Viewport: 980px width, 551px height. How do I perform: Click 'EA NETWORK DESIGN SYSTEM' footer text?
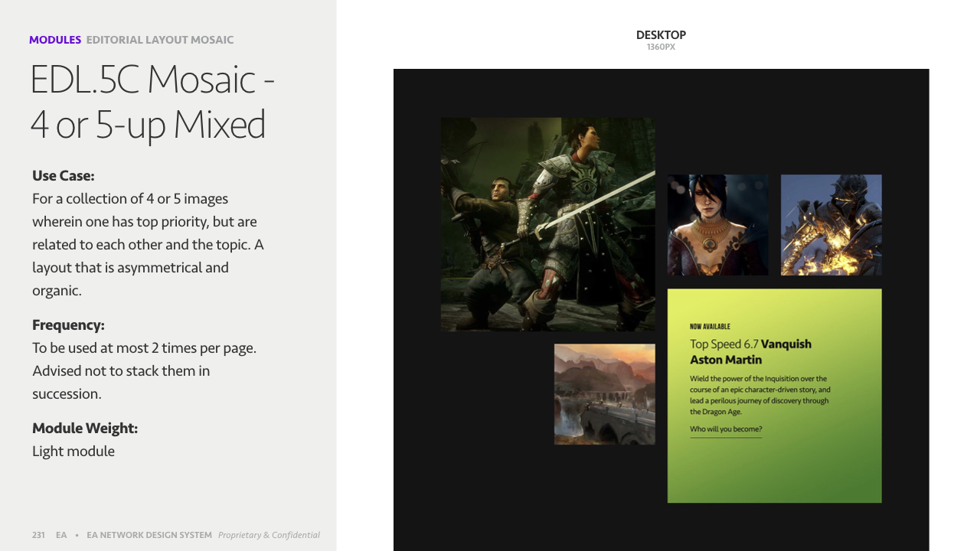tap(149, 535)
